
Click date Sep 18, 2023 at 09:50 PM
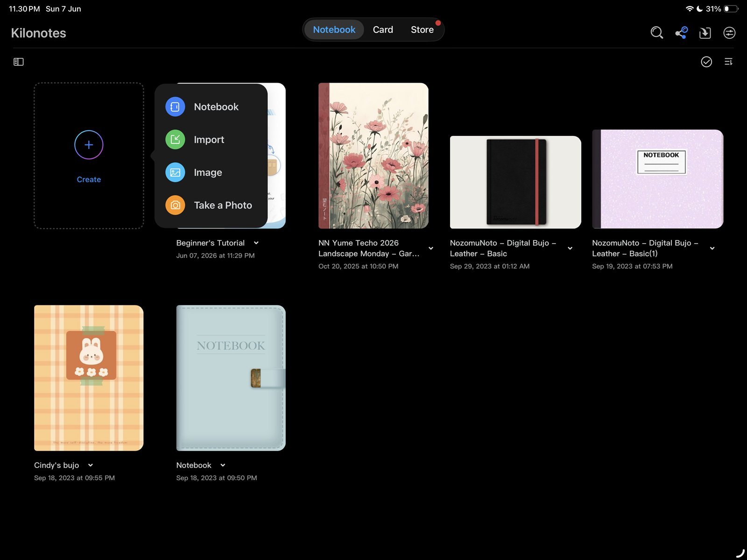217,478
